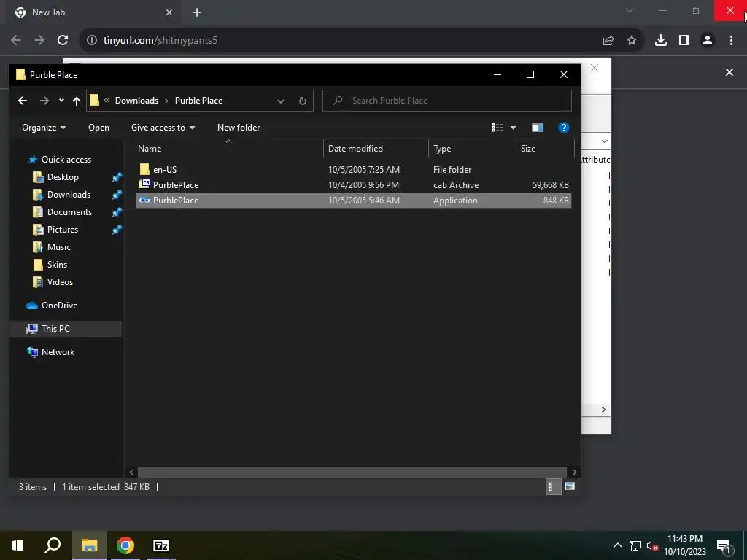Open Network in sidebar
This screenshot has width=747, height=560.
pos(58,352)
